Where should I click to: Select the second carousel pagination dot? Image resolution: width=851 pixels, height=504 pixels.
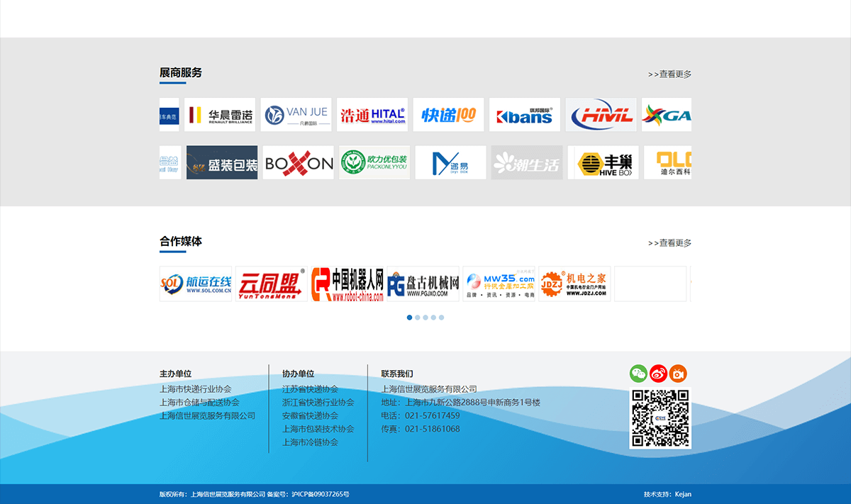418,318
